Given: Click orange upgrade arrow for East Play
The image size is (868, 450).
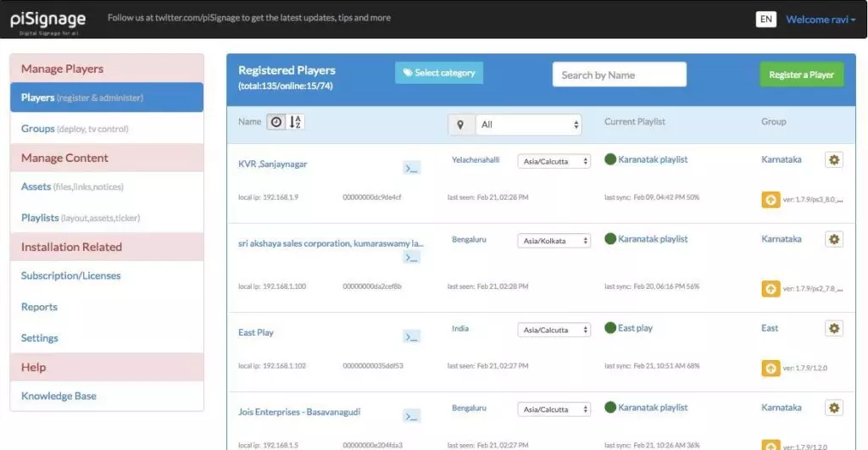Looking at the screenshot, I should 771,368.
